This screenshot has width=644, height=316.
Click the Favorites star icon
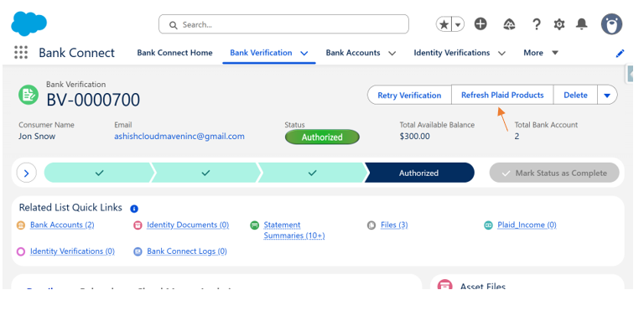[444, 24]
